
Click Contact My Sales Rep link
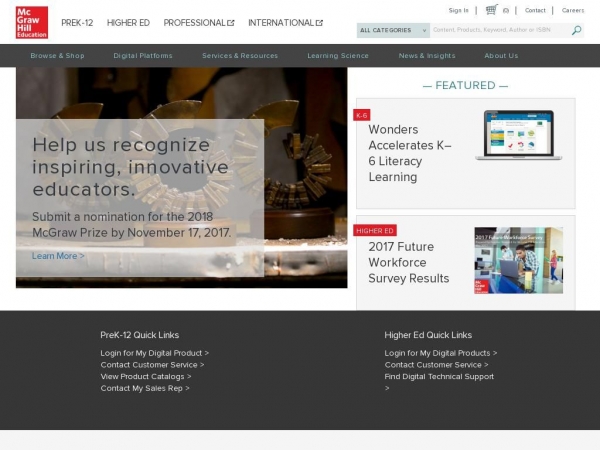point(145,388)
